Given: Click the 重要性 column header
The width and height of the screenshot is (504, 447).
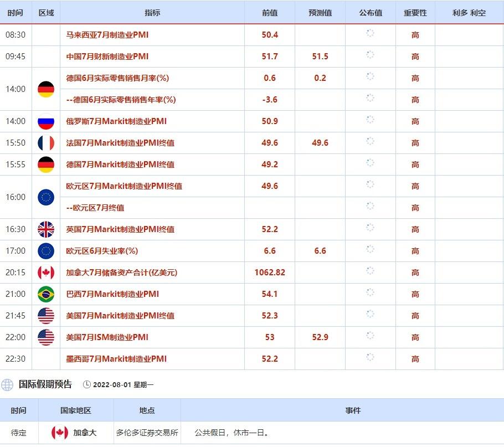Looking at the screenshot, I should 415,13.
